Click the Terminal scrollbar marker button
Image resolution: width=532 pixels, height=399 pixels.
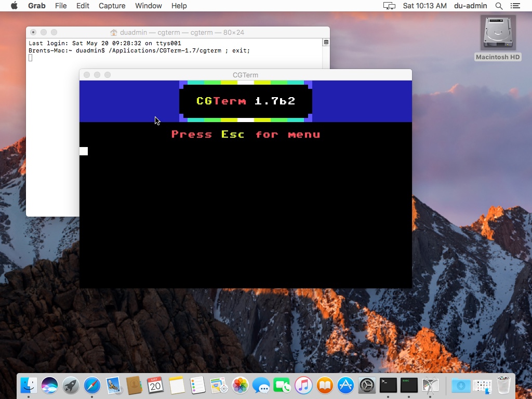(x=326, y=42)
